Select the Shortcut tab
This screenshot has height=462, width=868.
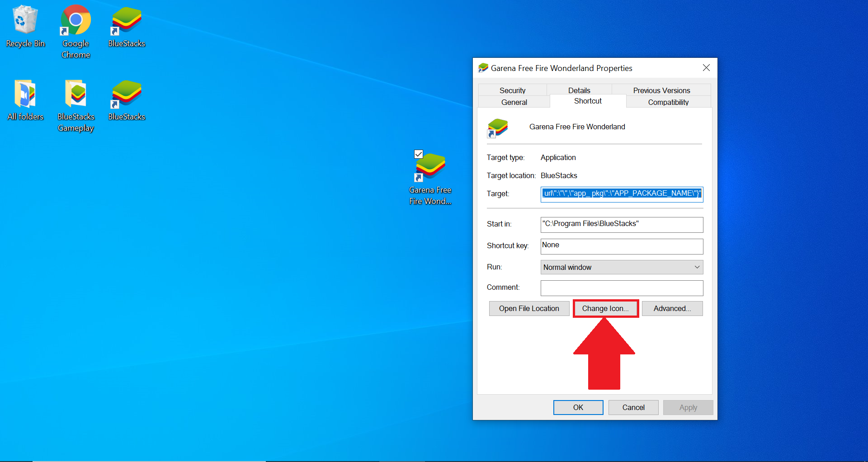tap(588, 101)
